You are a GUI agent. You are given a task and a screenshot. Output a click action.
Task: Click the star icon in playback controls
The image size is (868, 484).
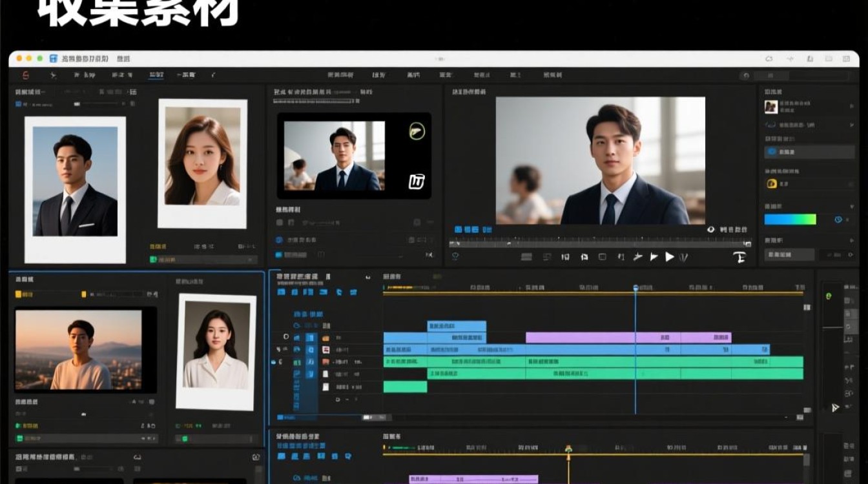637,257
